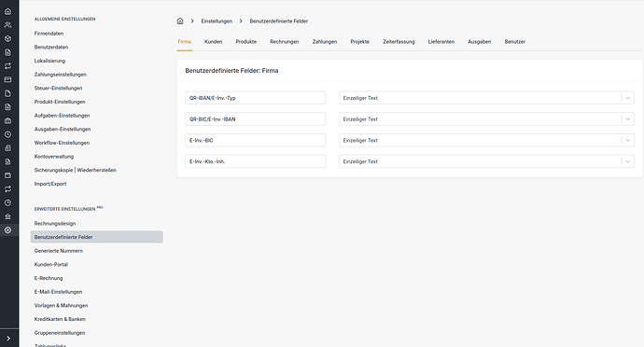Expand the sidebar with the bottom chevron
The width and height of the screenshot is (644, 347).
[8, 339]
